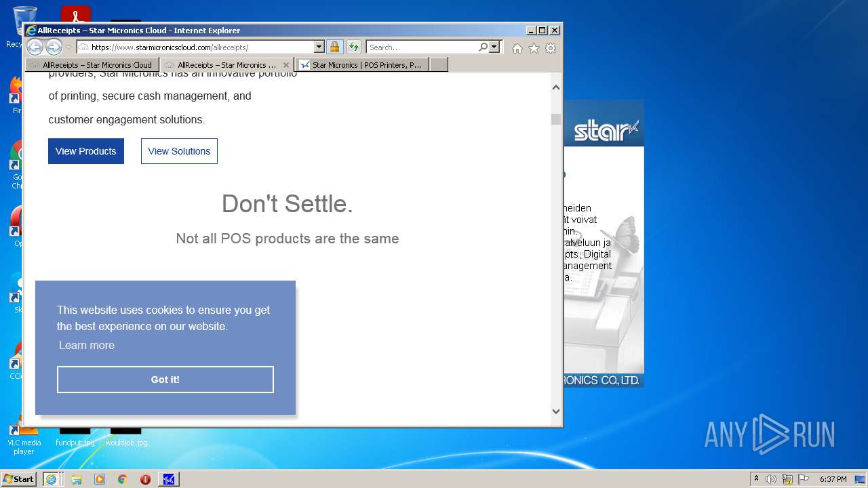Click the IE logo in the title bar
Screen dimensions: 868x488
click(31, 30)
